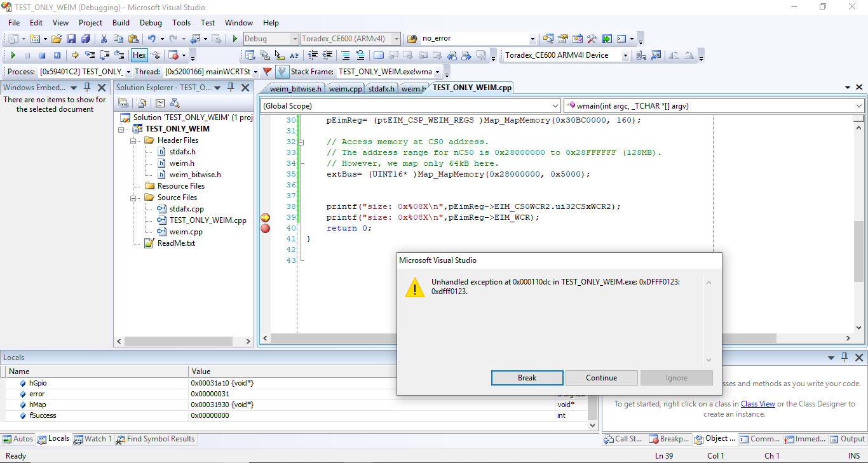Click the Open File toolbar icon
Image resolution: width=868 pixels, height=463 pixels.
click(57, 39)
